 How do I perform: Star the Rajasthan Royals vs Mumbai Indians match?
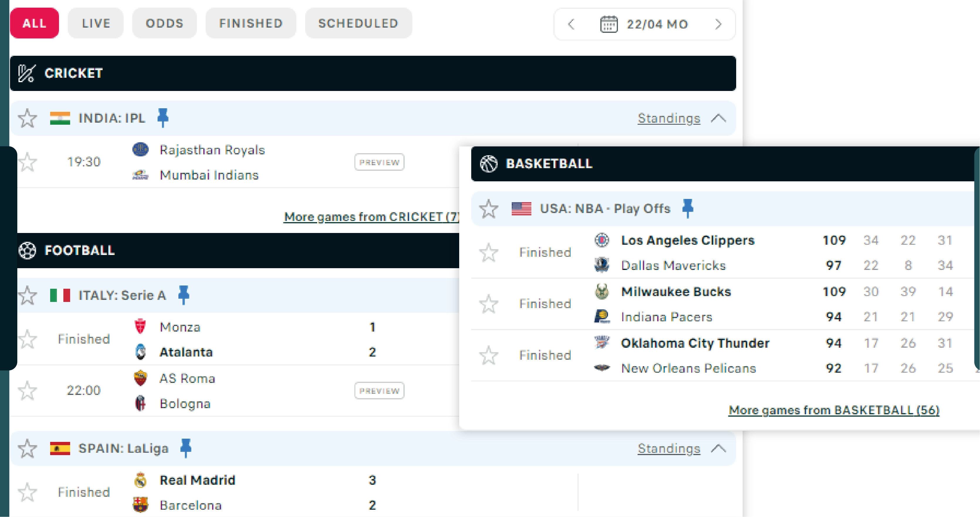27,162
